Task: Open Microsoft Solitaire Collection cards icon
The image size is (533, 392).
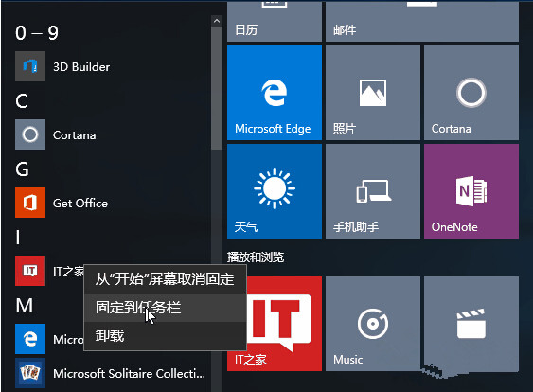Action: coord(30,373)
